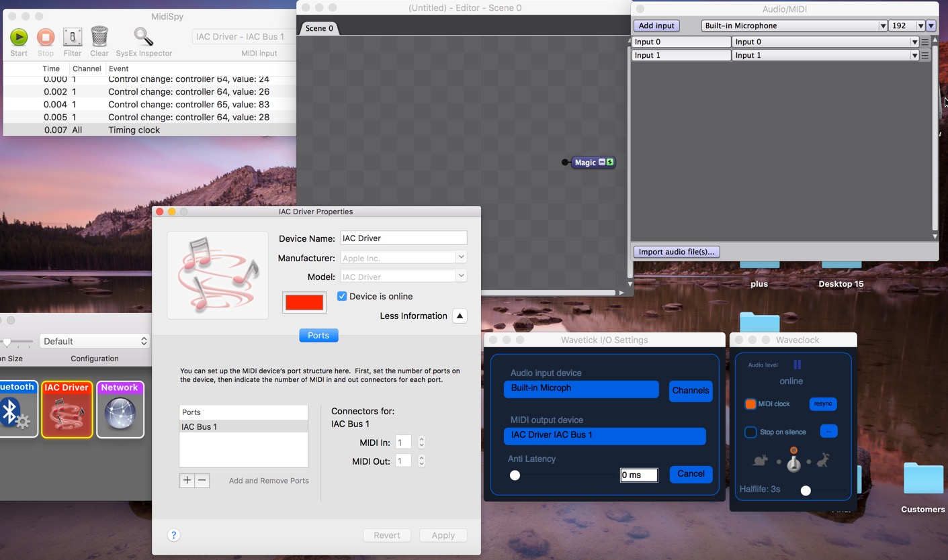Click the Revert button

[387, 535]
